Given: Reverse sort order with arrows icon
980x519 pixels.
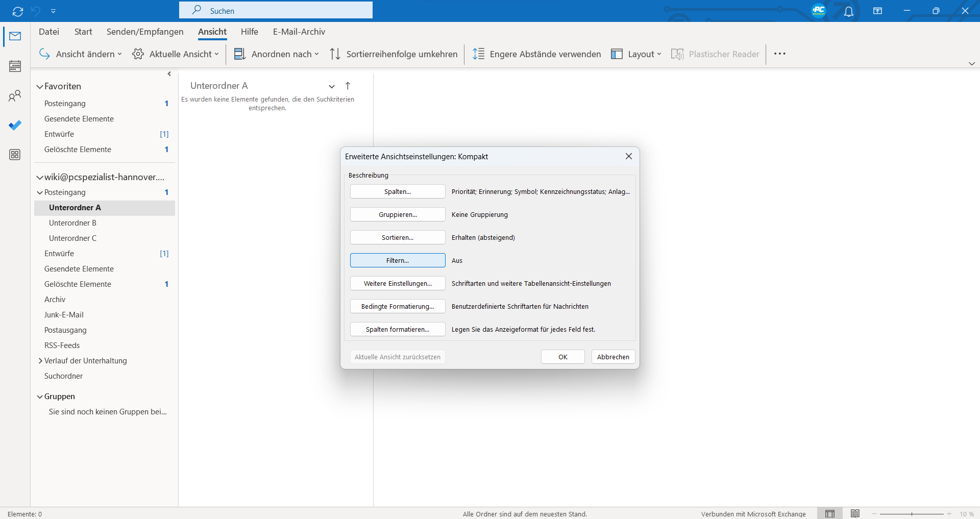Looking at the screenshot, I should coord(335,54).
